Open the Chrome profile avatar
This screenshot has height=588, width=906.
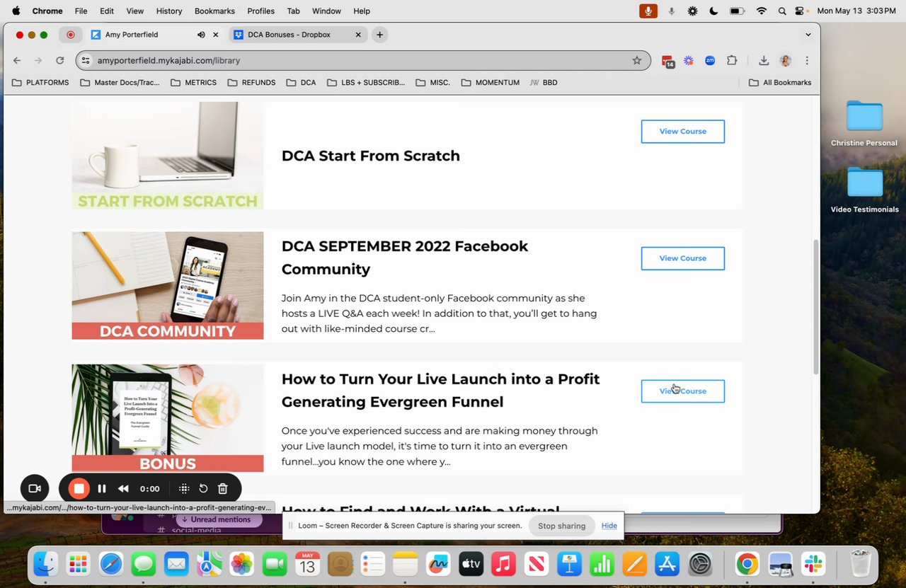[785, 61]
